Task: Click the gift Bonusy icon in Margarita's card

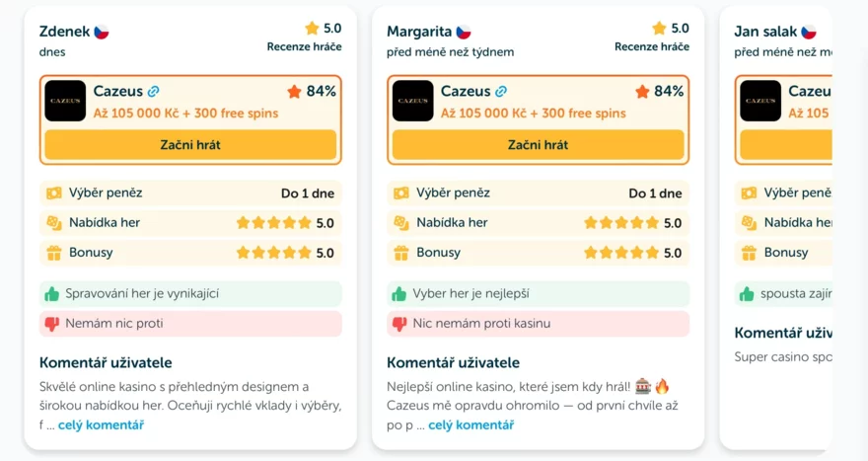Action: click(400, 253)
